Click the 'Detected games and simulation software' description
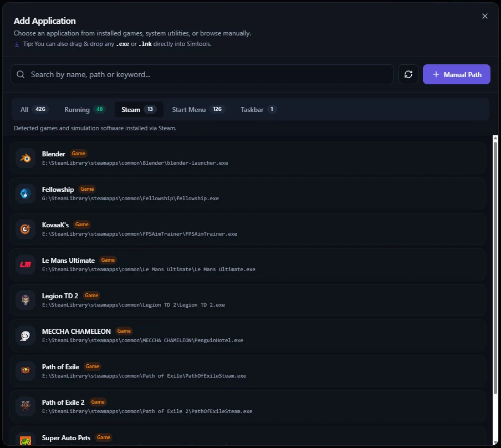 coord(95,128)
